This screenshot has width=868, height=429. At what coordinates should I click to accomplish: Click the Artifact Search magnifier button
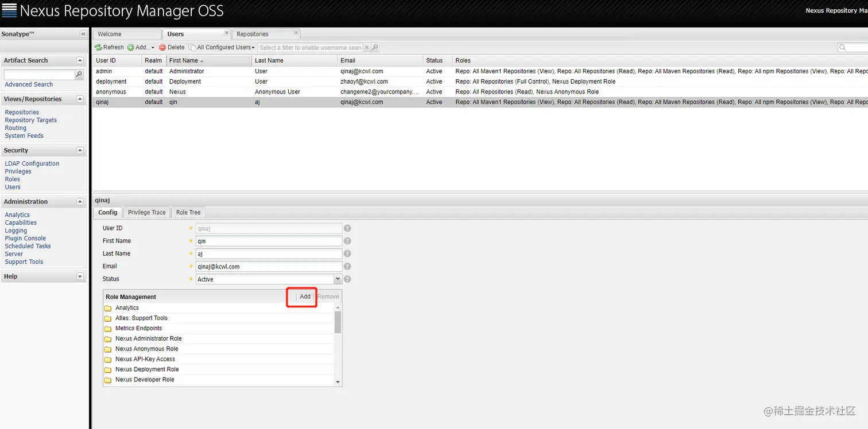pos(79,75)
